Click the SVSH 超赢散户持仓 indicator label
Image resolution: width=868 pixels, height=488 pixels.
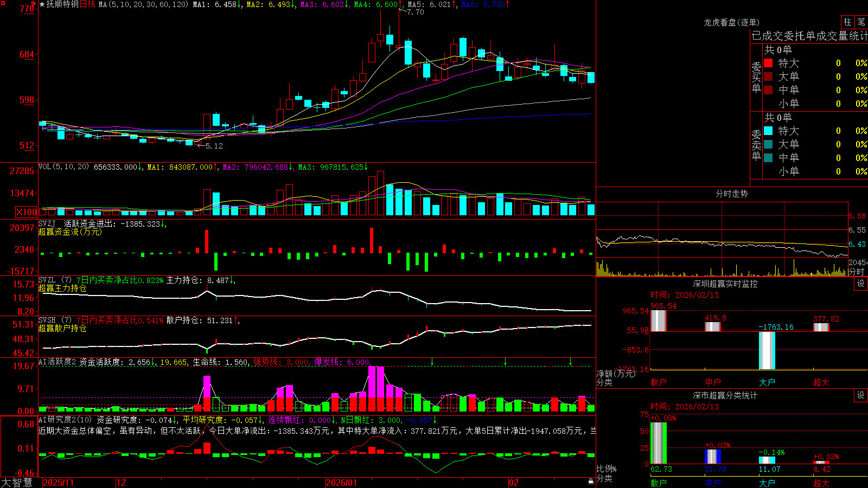tap(62, 328)
